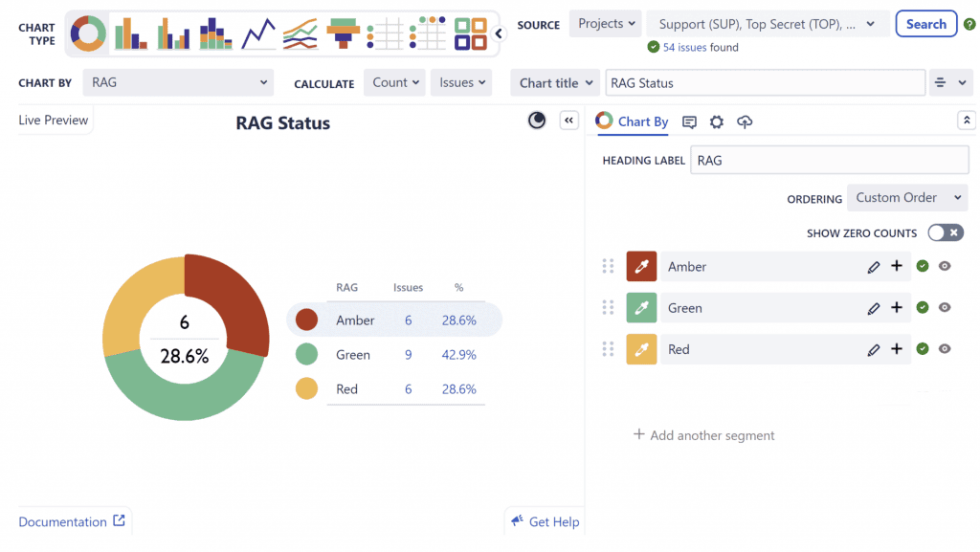Open the Projects source dropdown
Screen dimensions: 980x552
click(606, 24)
